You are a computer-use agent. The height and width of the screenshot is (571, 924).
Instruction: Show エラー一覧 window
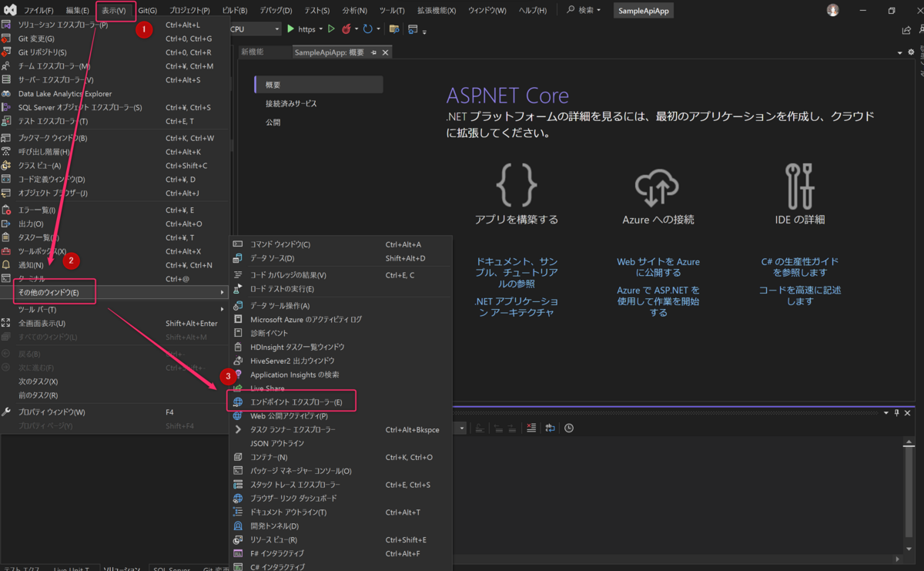pyautogui.click(x=114, y=210)
